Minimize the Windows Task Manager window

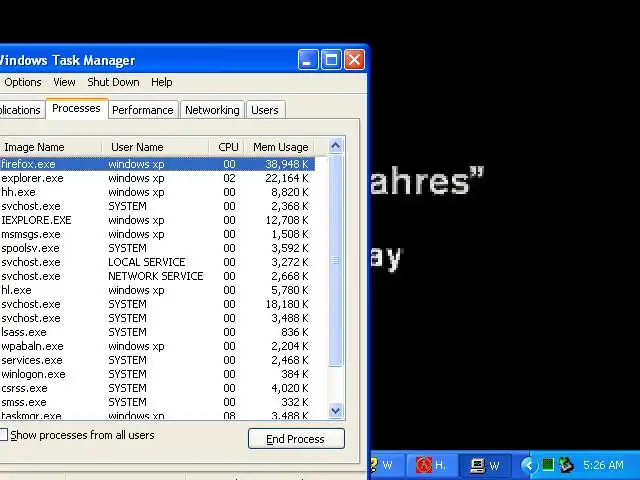308,60
